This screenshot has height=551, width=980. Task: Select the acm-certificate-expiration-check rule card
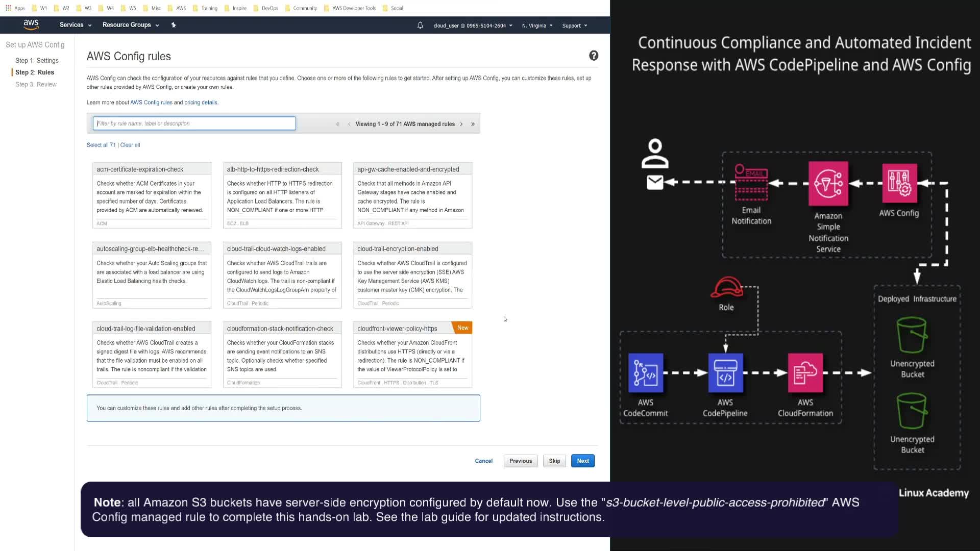[152, 195]
